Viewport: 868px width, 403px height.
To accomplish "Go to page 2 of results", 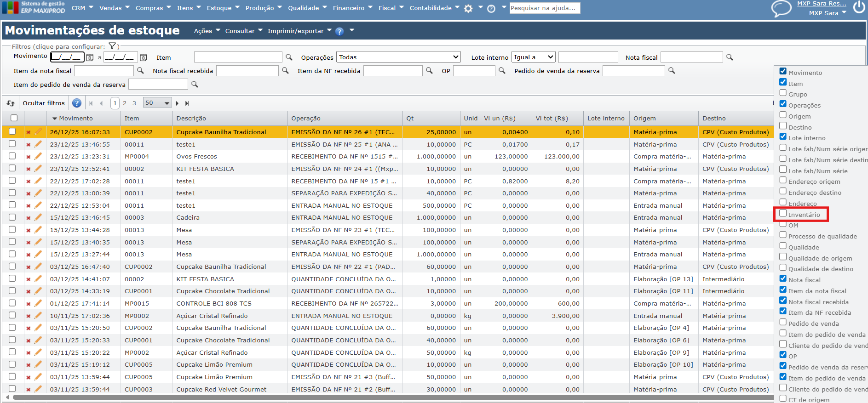I will coord(125,103).
